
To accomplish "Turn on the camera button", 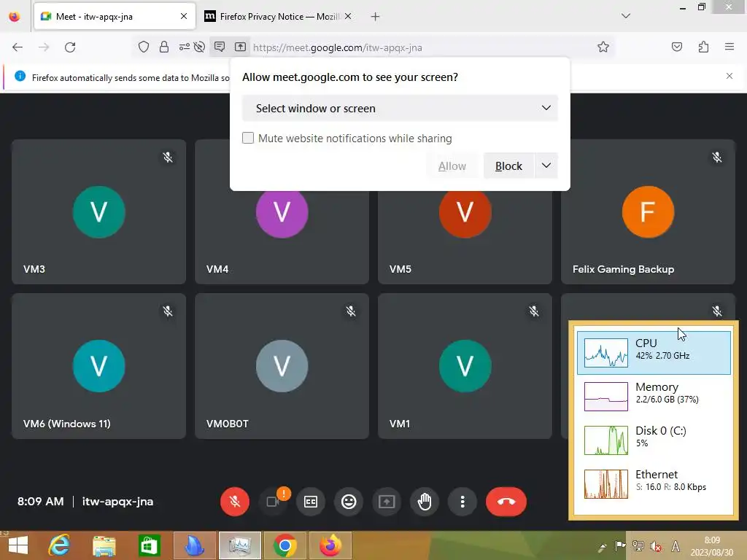I will [x=274, y=502].
